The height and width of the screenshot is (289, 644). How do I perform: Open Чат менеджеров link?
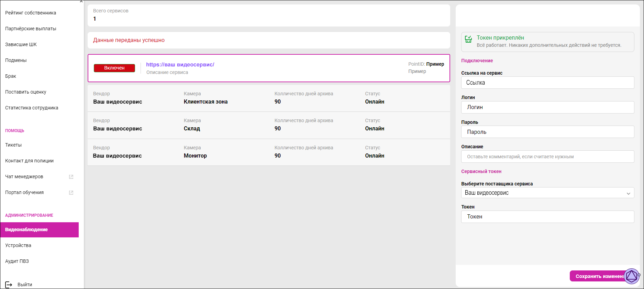24,176
